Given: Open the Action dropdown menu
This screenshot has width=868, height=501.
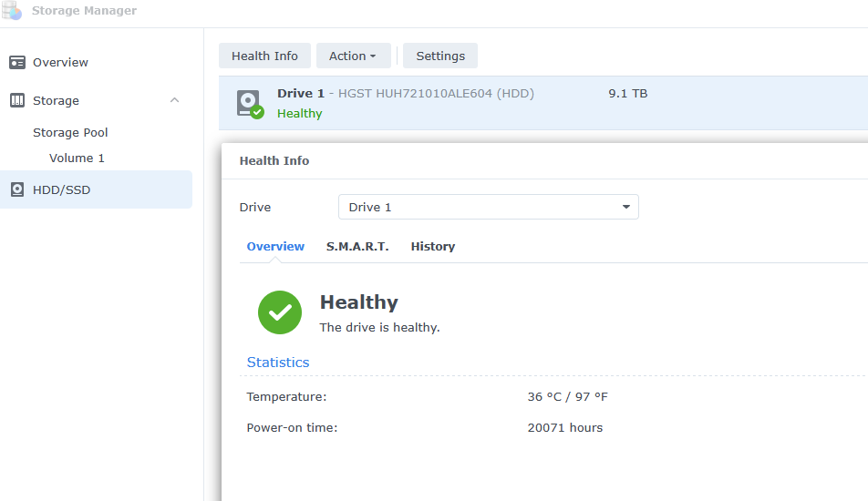Looking at the screenshot, I should click(353, 56).
